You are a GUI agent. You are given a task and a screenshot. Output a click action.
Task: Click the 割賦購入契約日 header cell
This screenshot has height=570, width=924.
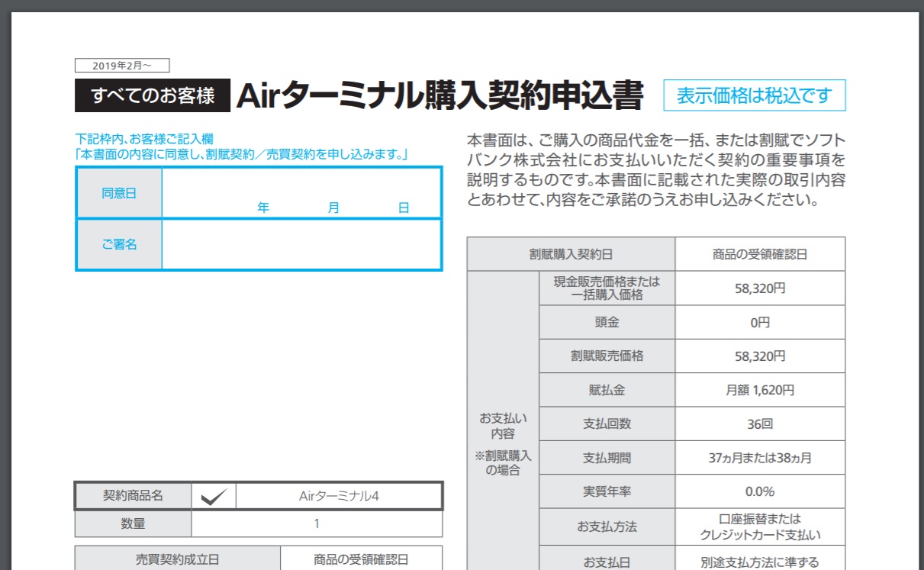pyautogui.click(x=571, y=254)
